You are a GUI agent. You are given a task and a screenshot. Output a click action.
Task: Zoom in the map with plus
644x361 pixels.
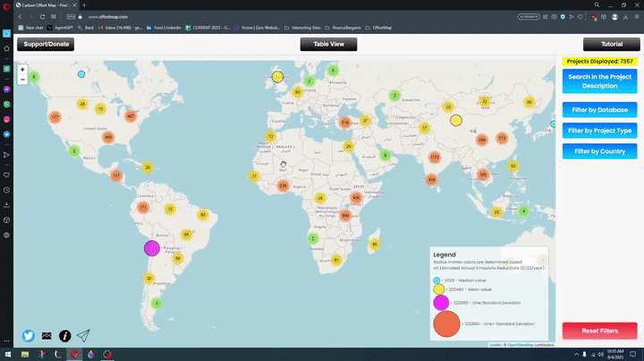pyautogui.click(x=22, y=69)
